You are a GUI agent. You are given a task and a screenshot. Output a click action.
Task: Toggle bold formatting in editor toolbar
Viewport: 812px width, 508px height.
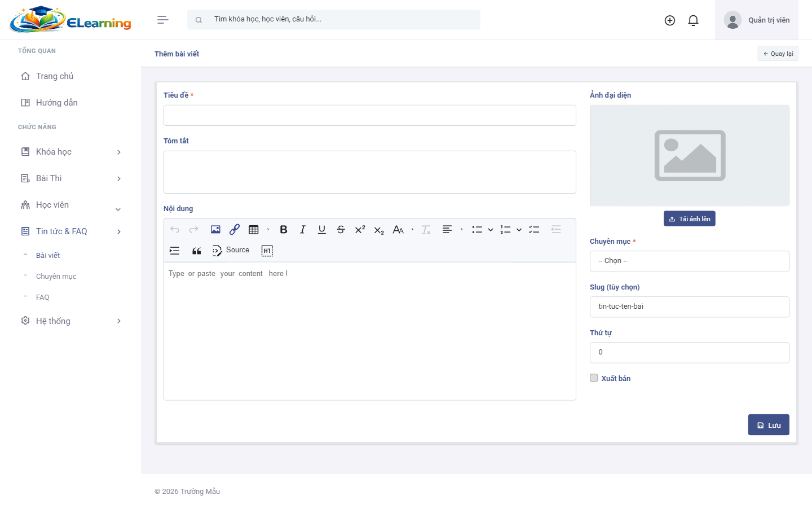pyautogui.click(x=284, y=230)
